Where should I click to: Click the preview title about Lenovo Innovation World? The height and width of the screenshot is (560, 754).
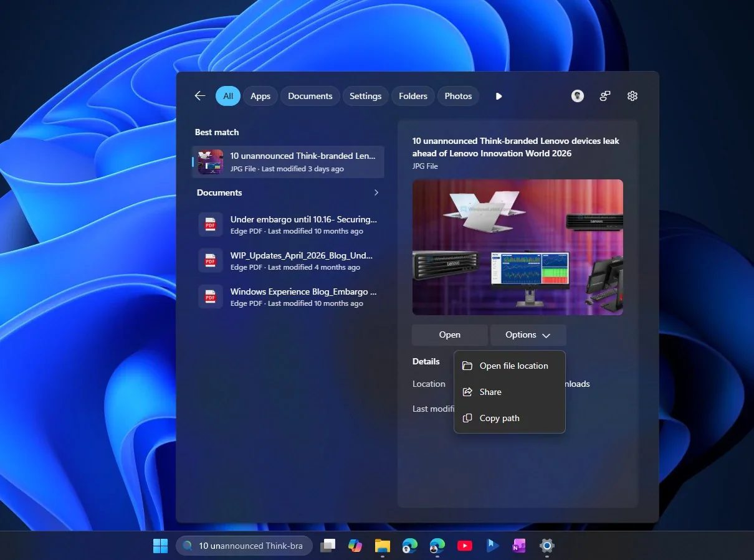pos(516,147)
